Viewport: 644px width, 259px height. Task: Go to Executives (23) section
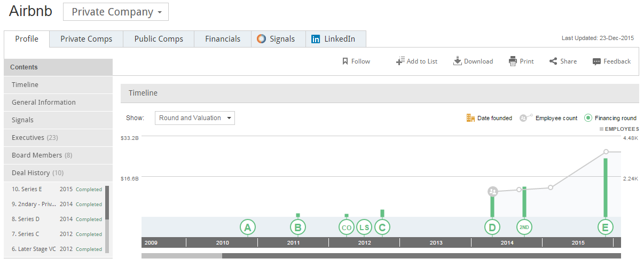(x=58, y=138)
